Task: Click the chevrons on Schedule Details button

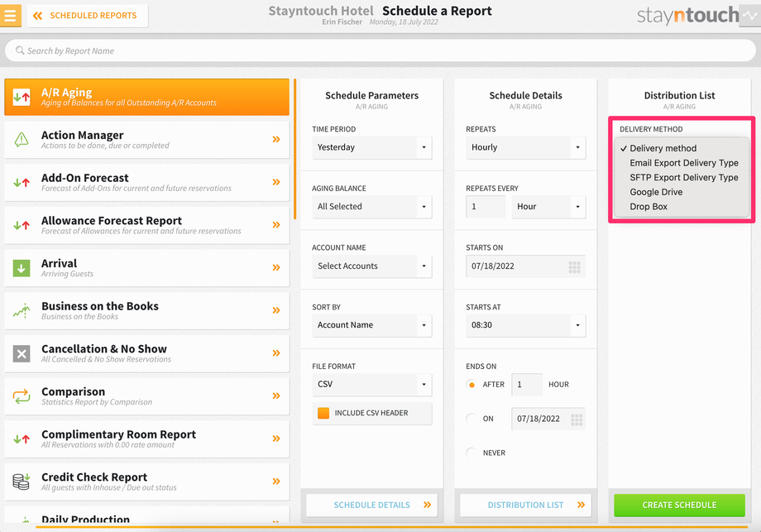Action: pyautogui.click(x=427, y=505)
